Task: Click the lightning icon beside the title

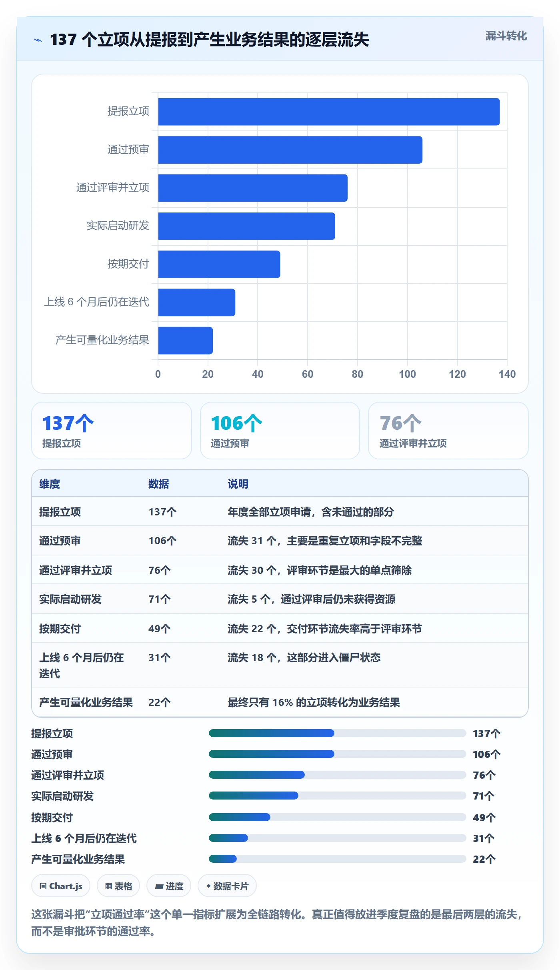Action: [x=38, y=40]
